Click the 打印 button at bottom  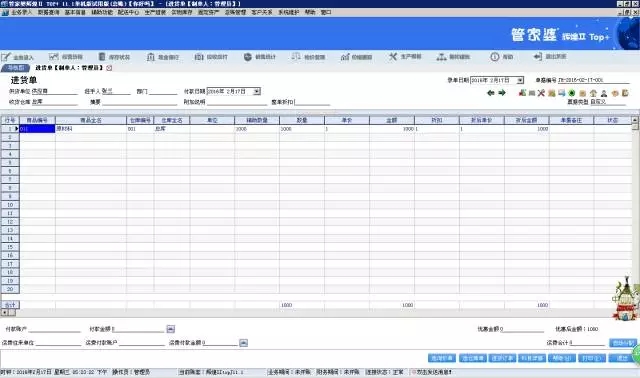591,358
